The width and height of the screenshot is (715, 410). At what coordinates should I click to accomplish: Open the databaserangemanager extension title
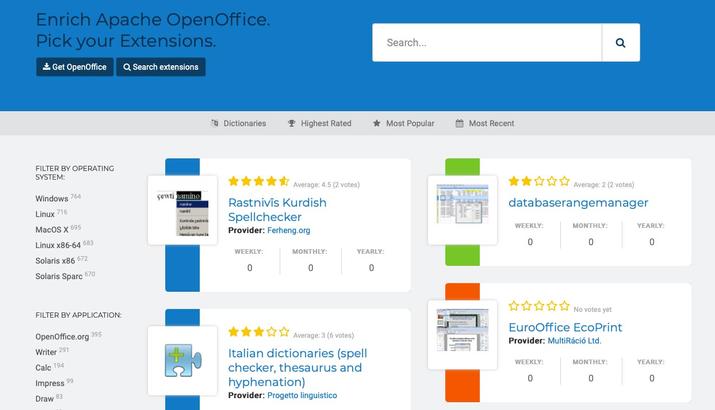coord(578,202)
